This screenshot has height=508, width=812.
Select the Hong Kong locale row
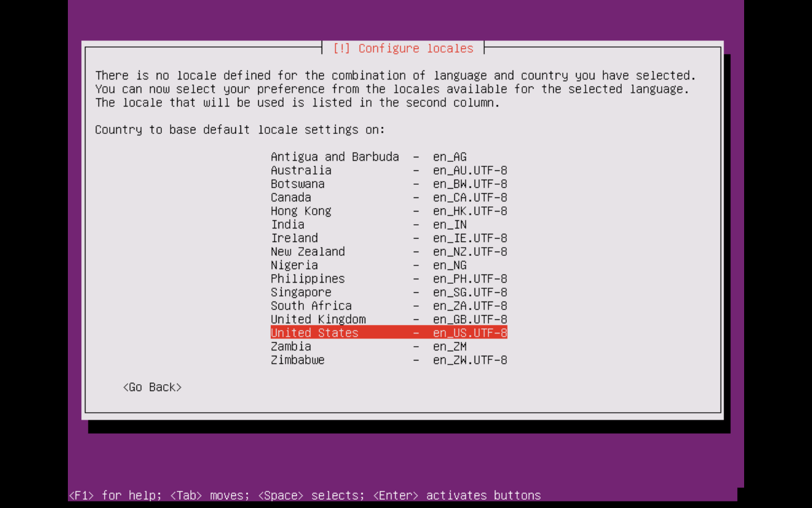tap(389, 211)
